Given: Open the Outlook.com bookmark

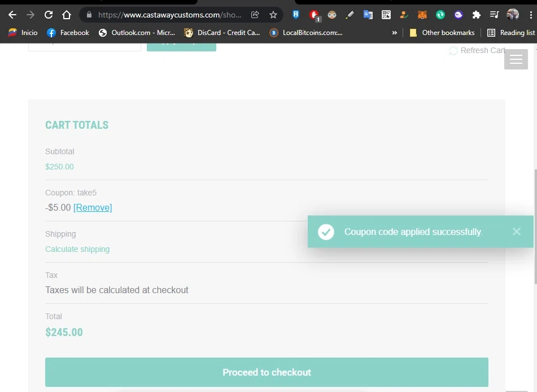Looking at the screenshot, I should [x=137, y=33].
